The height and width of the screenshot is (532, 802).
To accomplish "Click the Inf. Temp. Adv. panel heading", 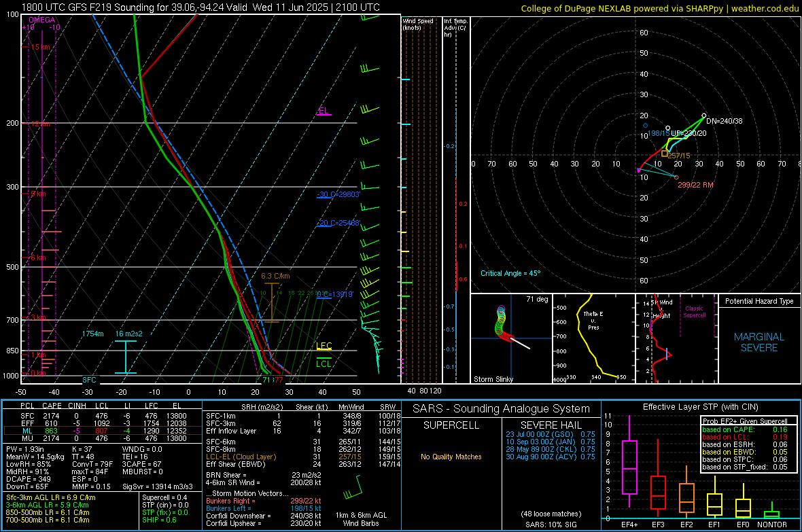I will click(x=455, y=28).
